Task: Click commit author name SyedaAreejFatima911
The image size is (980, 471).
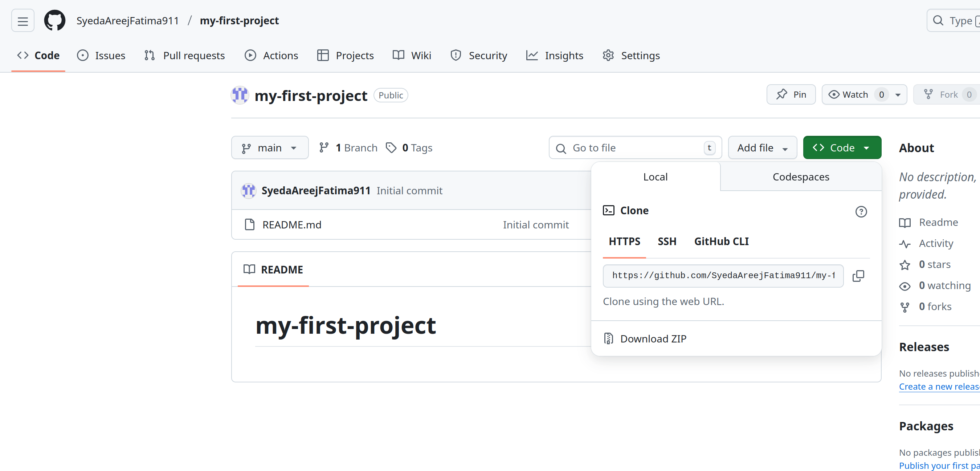Action: click(316, 191)
